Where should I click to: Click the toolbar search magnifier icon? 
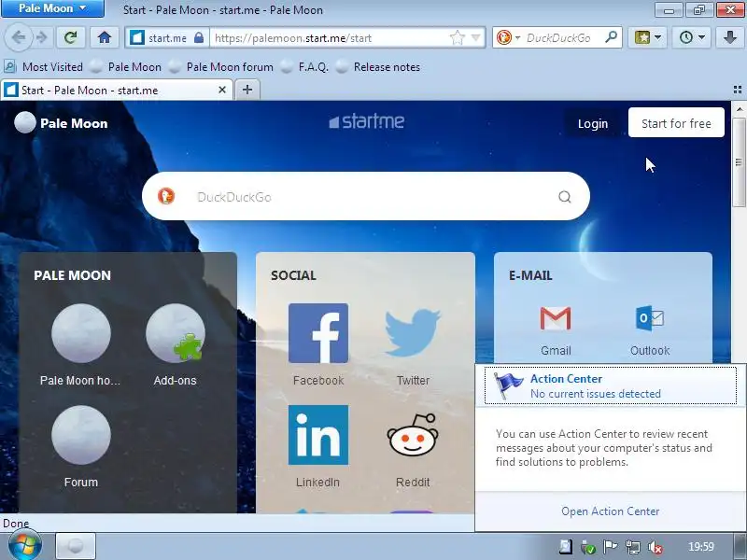point(612,37)
